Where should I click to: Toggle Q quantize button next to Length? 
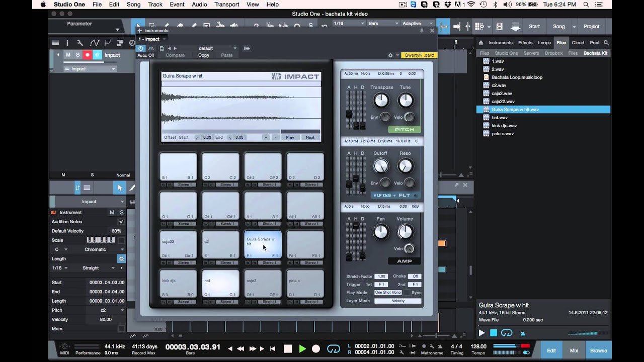[121, 258]
